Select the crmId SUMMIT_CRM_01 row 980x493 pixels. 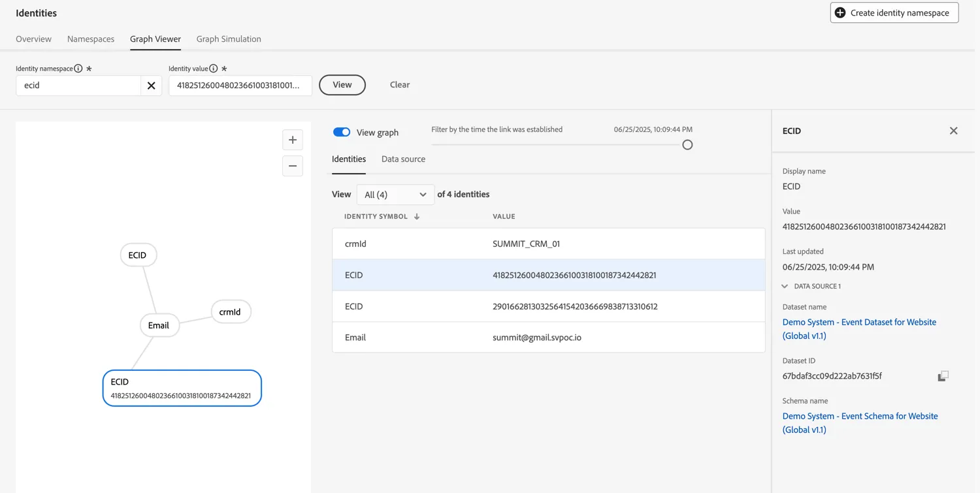click(549, 244)
